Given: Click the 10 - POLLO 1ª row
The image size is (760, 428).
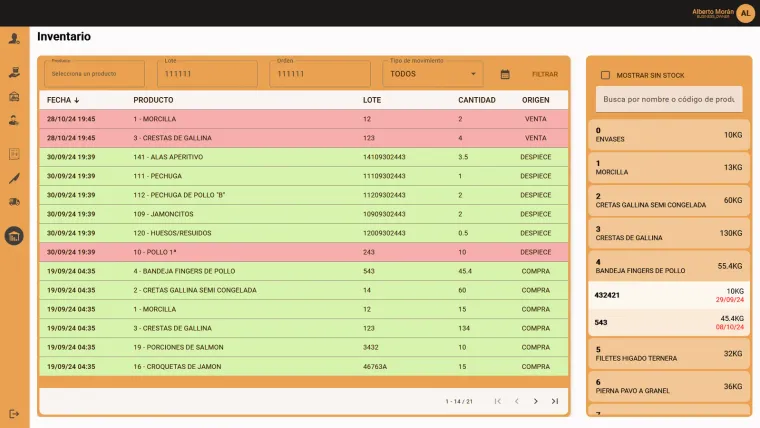Looking at the screenshot, I should coord(303,252).
